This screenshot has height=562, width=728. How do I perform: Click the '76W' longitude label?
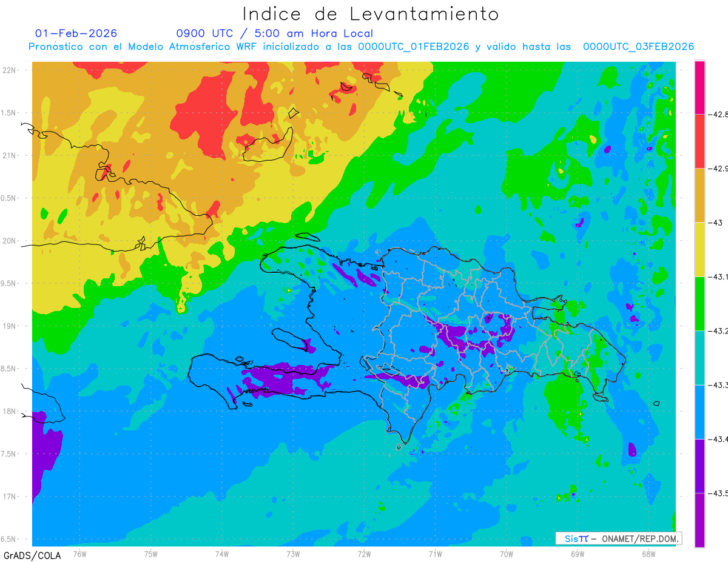(79, 554)
